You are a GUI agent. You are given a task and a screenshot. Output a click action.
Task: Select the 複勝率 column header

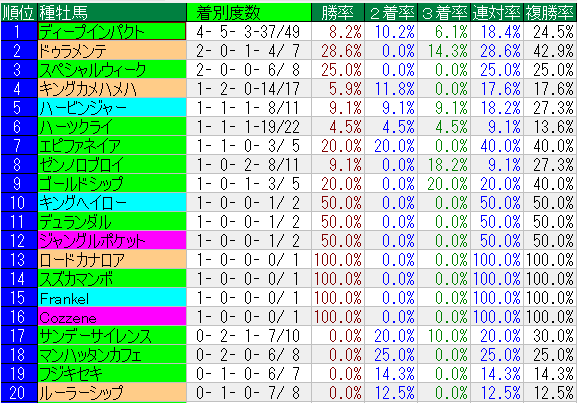pyautogui.click(x=549, y=13)
